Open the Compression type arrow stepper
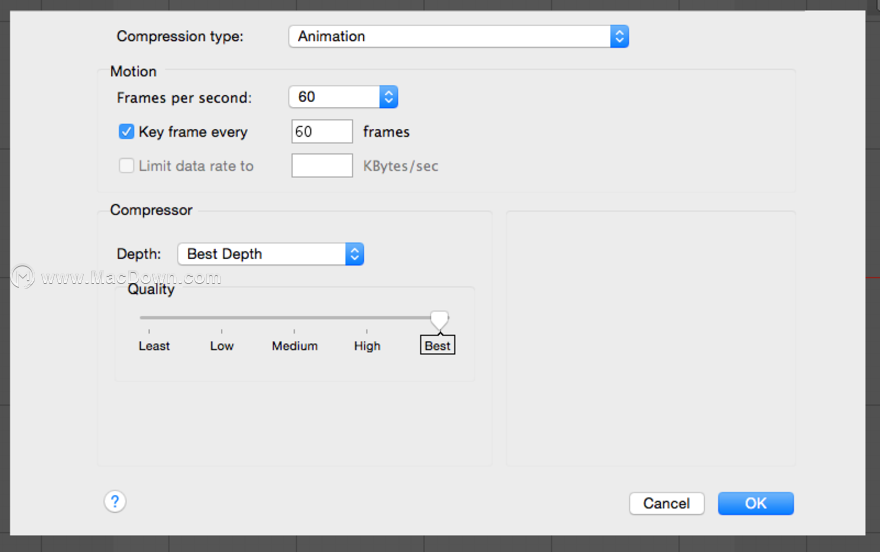 click(620, 36)
